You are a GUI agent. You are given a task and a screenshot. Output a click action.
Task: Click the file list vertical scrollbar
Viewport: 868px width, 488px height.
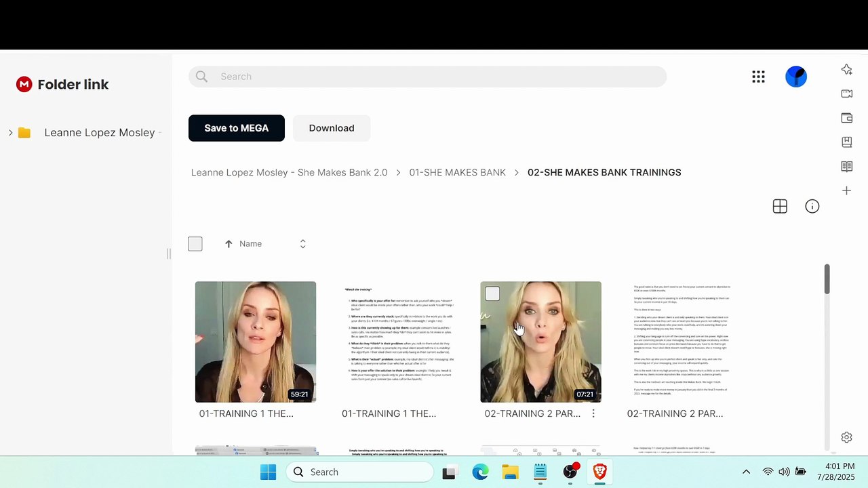click(827, 279)
